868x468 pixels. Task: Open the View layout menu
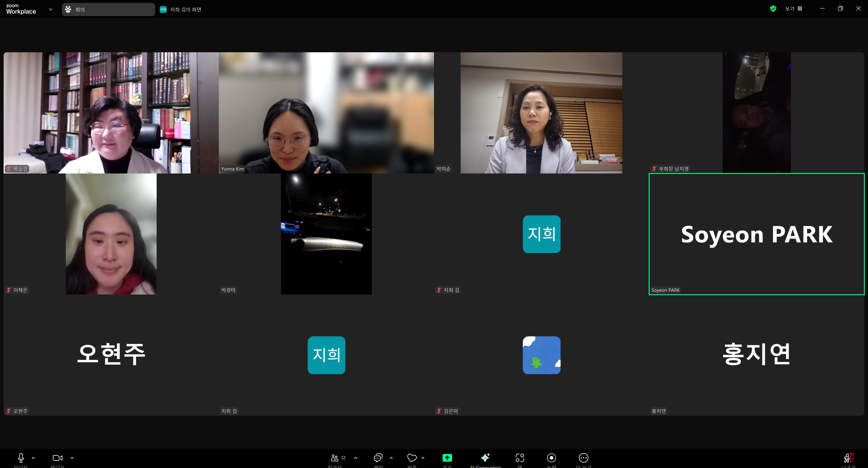[x=793, y=9]
